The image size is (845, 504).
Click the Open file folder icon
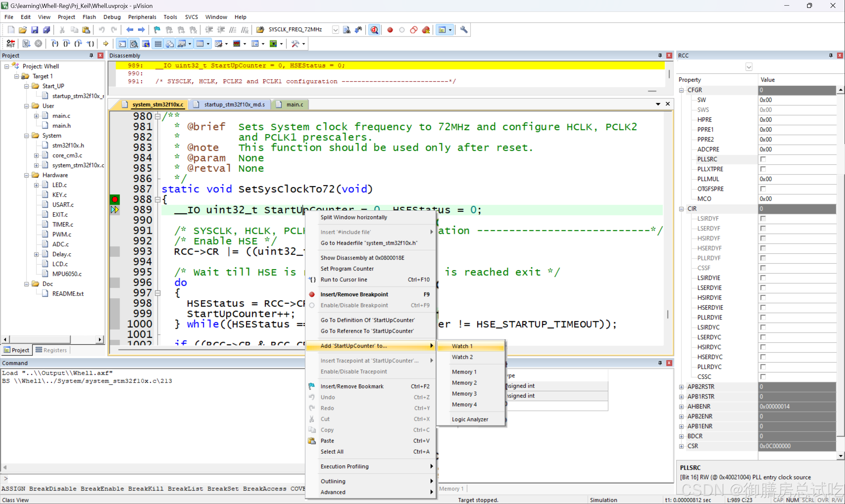(x=23, y=30)
